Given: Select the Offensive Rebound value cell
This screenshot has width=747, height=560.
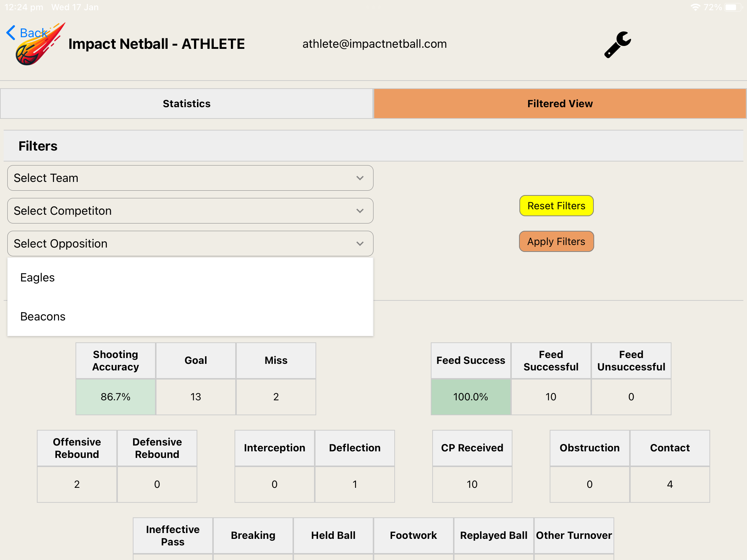Looking at the screenshot, I should tap(77, 484).
